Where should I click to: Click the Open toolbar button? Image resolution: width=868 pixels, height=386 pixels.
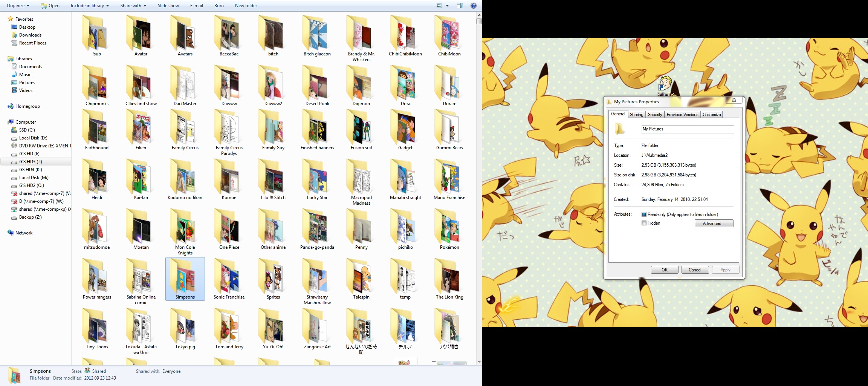[50, 6]
